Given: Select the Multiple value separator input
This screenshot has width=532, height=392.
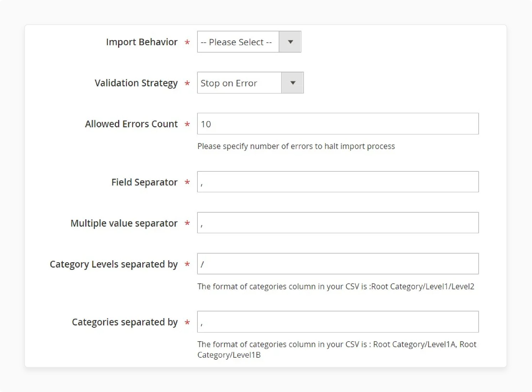Looking at the screenshot, I should (x=338, y=223).
